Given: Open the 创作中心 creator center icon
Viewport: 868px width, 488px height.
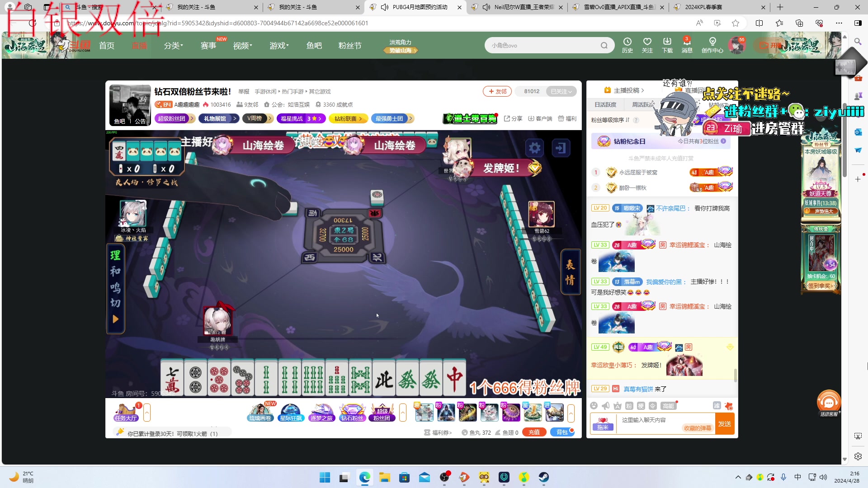Looking at the screenshot, I should pyautogui.click(x=712, y=45).
